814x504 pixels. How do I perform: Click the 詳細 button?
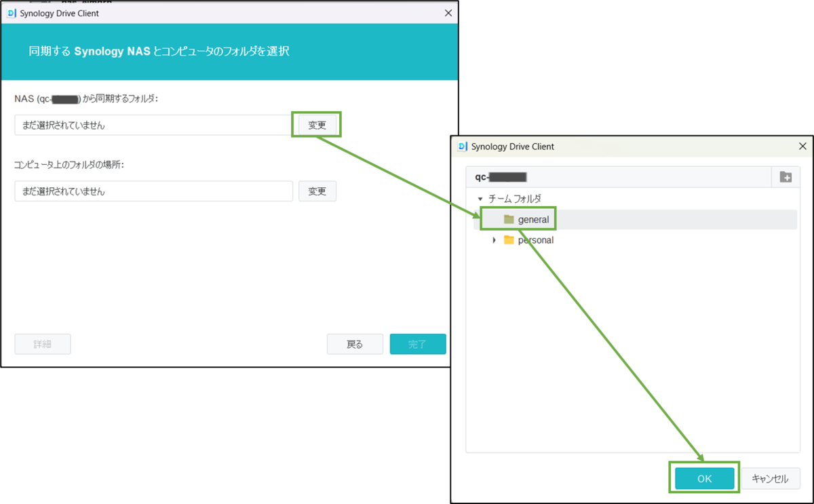tap(42, 344)
